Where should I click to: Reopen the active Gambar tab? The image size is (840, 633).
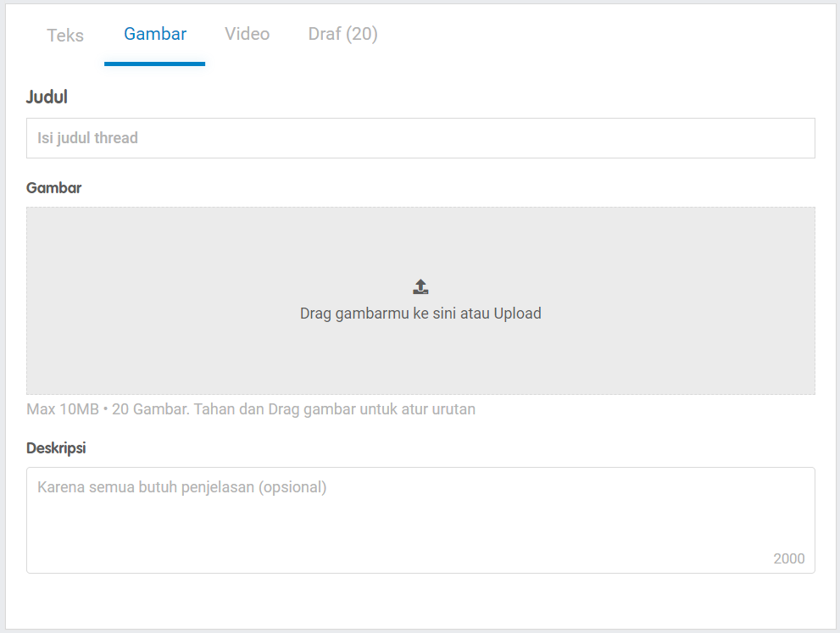(x=155, y=34)
